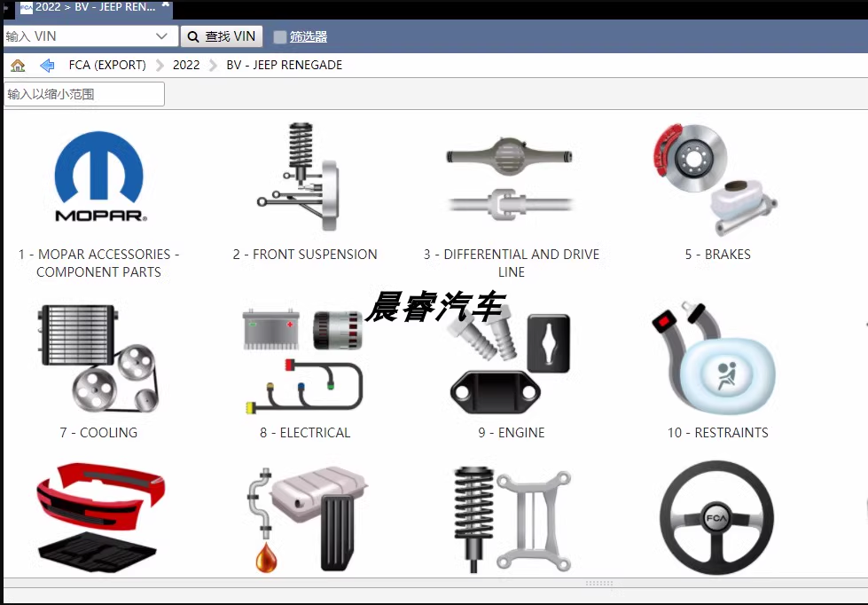This screenshot has height=605, width=868.
Task: Open the FCA steering wheel image
Action: pyautogui.click(x=716, y=517)
